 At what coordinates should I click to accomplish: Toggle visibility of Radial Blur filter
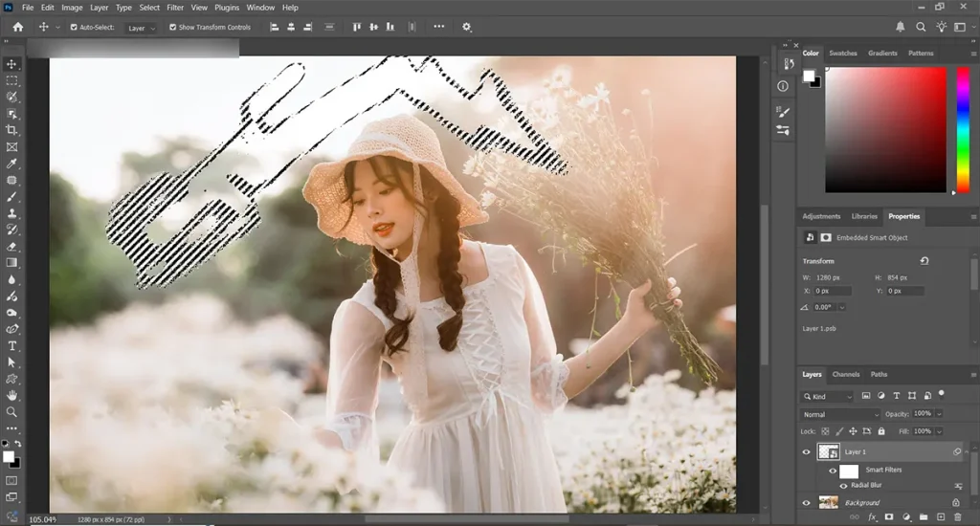[x=843, y=486]
